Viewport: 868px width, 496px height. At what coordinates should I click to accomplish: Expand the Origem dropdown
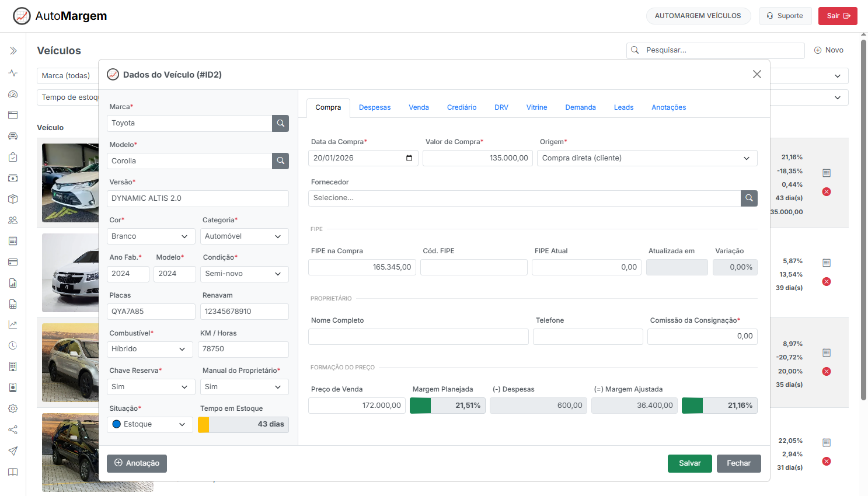(647, 158)
